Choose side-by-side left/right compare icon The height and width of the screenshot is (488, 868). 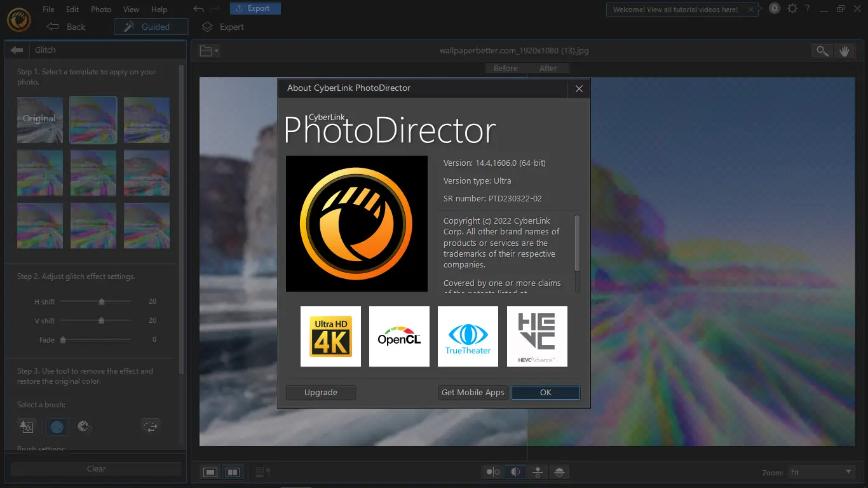493,471
